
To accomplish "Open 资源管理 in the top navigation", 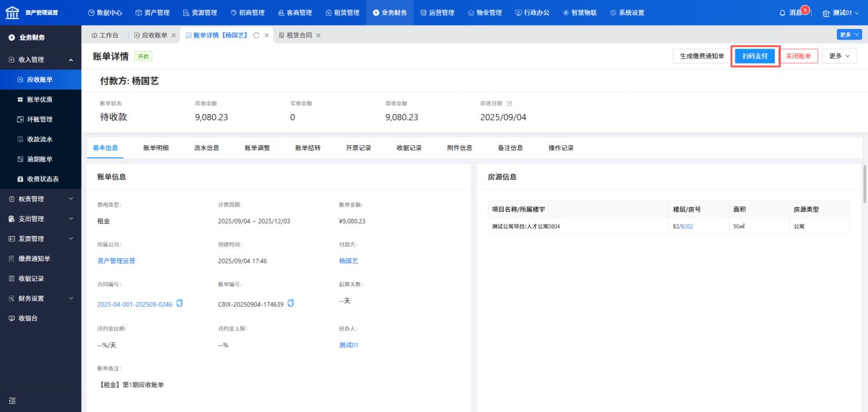I will pos(200,13).
